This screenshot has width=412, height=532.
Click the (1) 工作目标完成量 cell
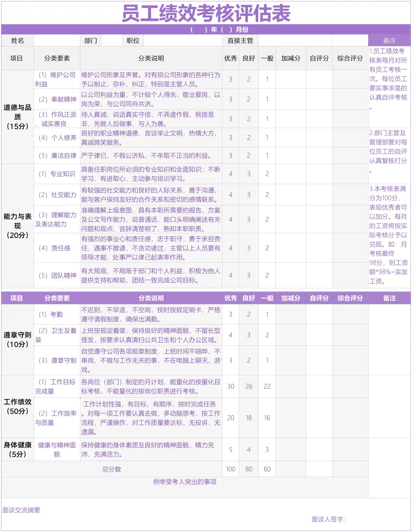pyautogui.click(x=57, y=386)
